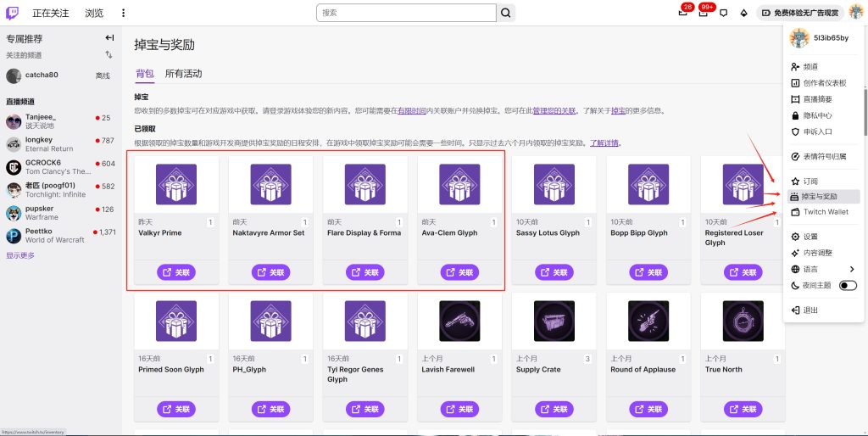Click connect button under Naktavyre Armor Set
Viewport: 868px width, 436px height.
tap(270, 272)
